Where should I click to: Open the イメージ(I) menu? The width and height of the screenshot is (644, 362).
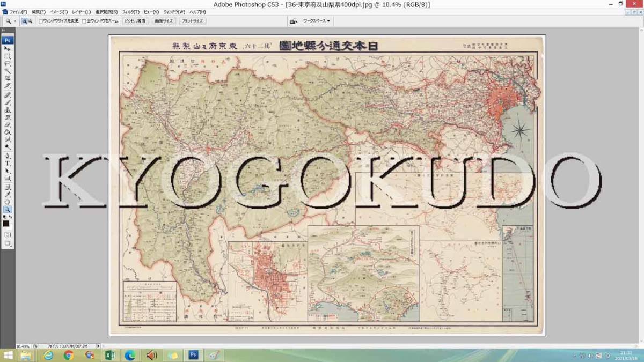[59, 12]
